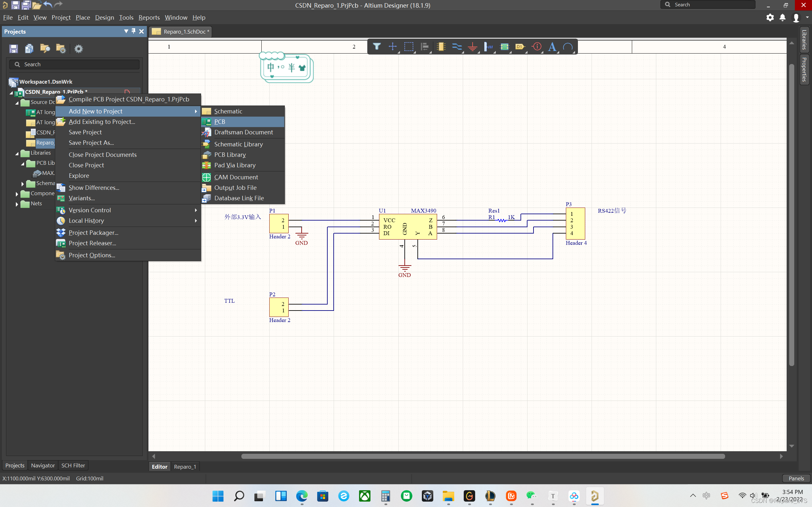Select the place arc tool
Image resolution: width=812 pixels, height=507 pixels.
click(568, 47)
